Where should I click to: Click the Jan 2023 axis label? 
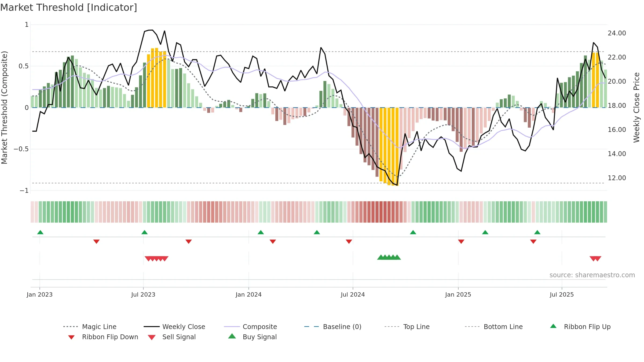tap(40, 294)
